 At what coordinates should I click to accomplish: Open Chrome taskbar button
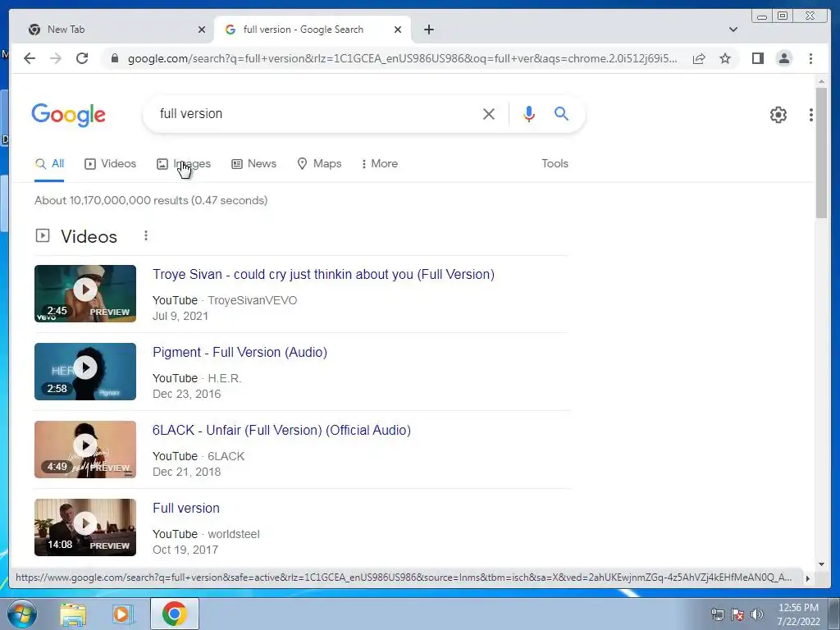tap(174, 614)
